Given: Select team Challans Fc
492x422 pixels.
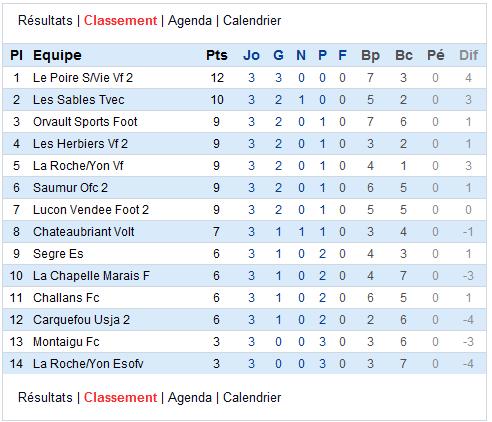Looking at the screenshot, I should (66, 298).
